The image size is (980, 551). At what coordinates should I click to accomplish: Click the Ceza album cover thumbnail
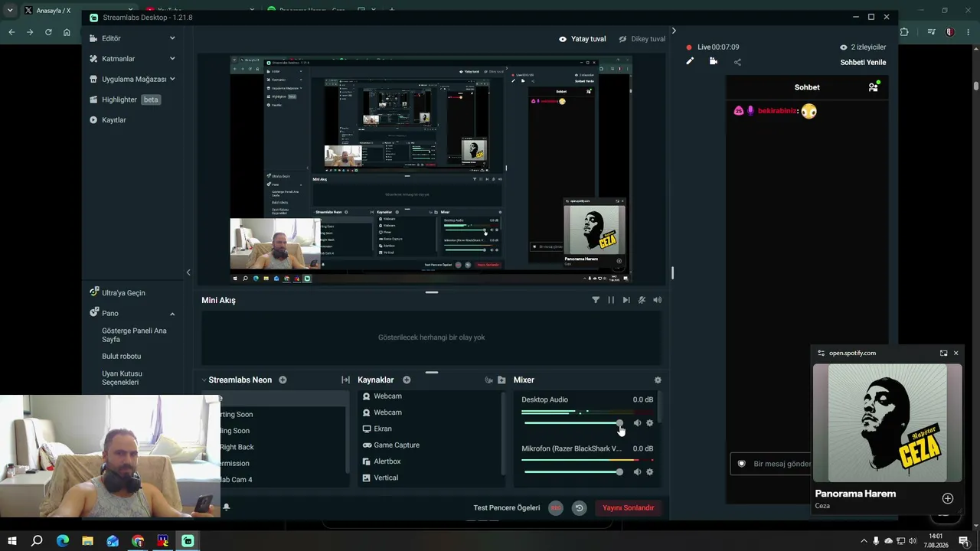pyautogui.click(x=887, y=423)
